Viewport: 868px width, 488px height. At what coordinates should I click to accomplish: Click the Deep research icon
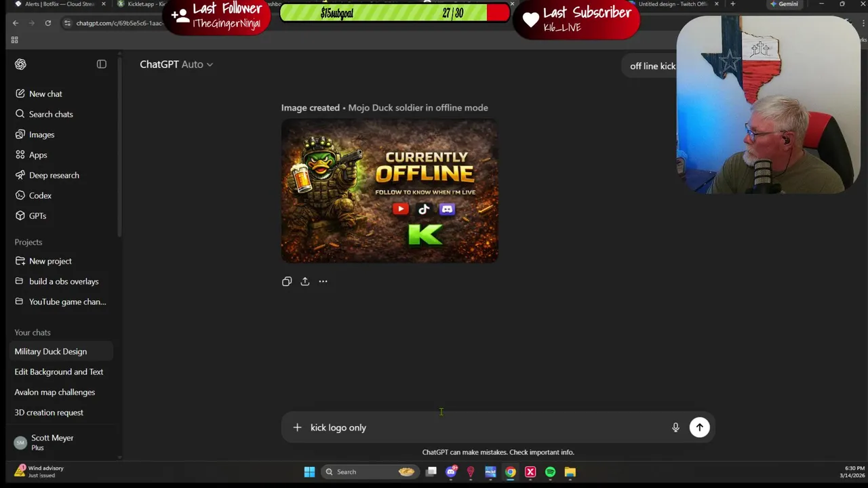coord(19,175)
